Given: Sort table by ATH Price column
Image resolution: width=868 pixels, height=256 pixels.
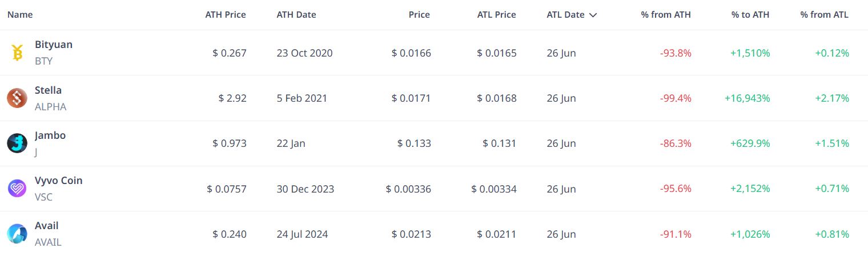Looking at the screenshot, I should [226, 15].
